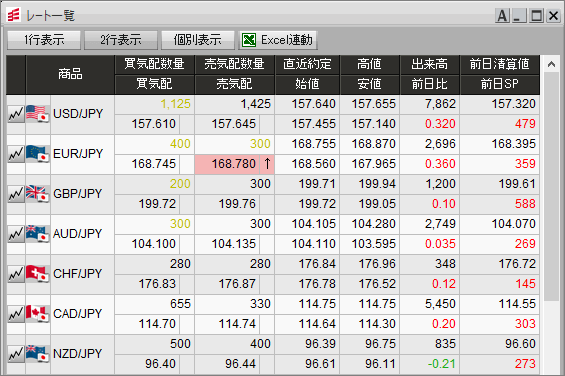Click CAD/JPY bid price 114.70

tap(157, 324)
